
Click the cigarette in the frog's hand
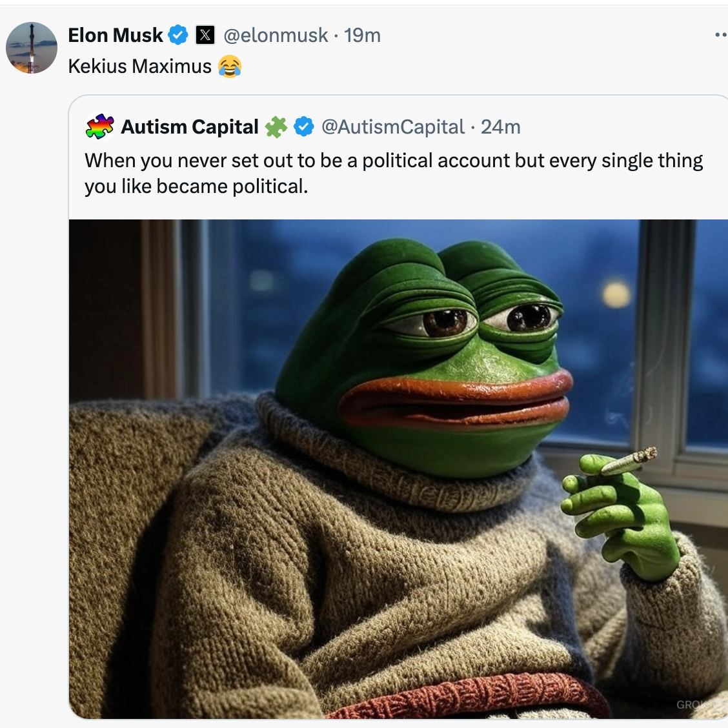tap(629, 462)
